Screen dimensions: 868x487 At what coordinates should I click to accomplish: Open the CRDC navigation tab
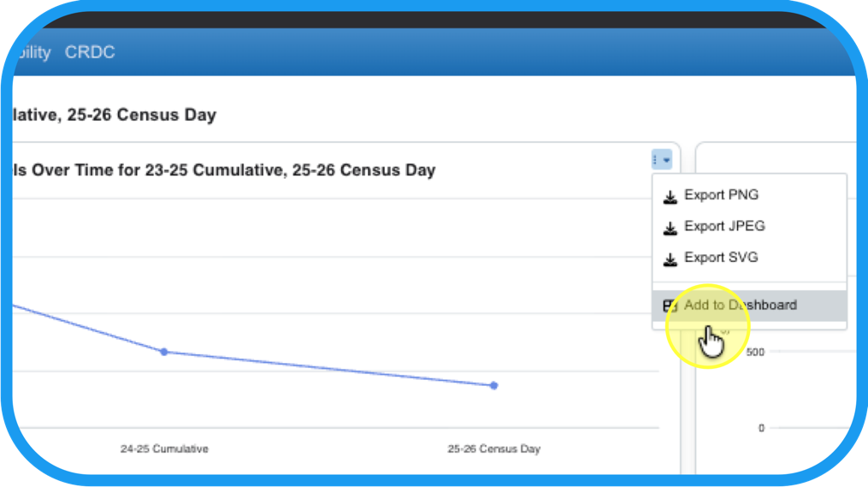point(90,52)
